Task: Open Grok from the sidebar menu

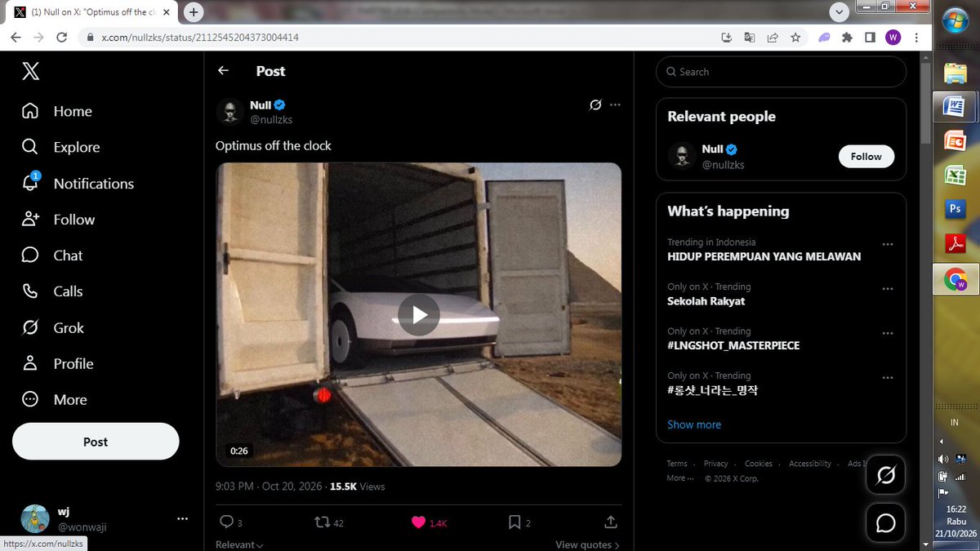Action: (x=53, y=327)
